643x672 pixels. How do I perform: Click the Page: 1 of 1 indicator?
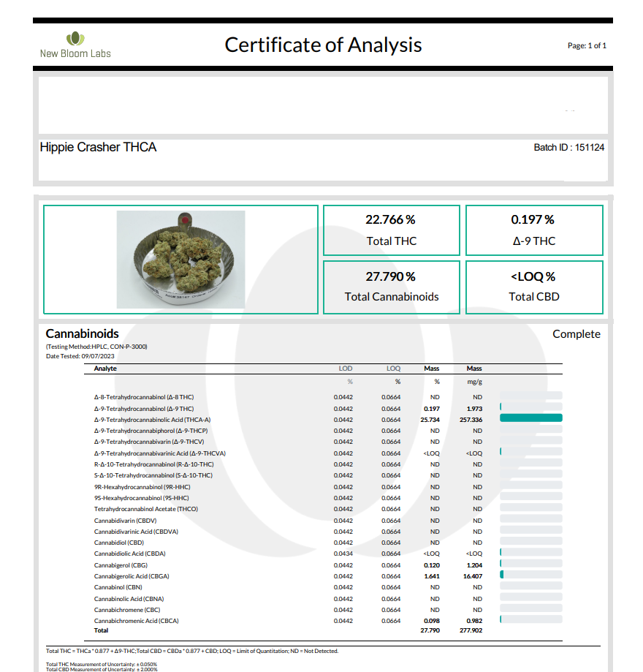(587, 45)
